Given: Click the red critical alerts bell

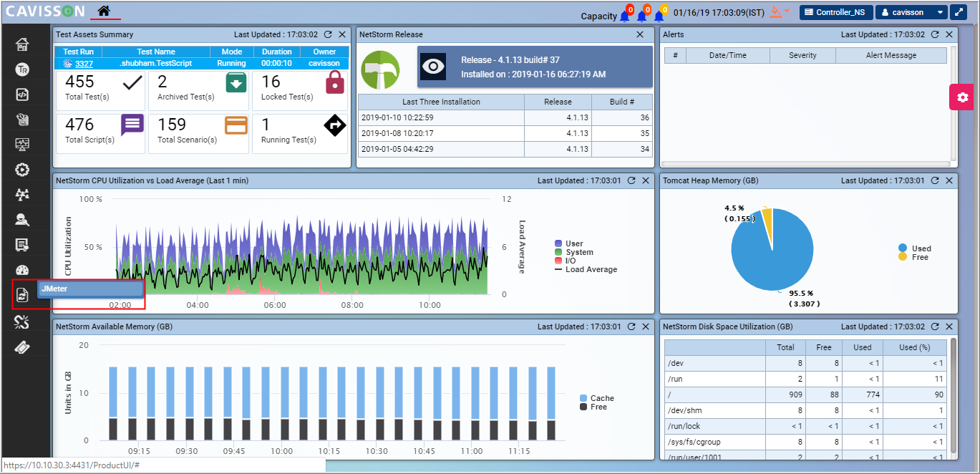Looking at the screenshot, I should pyautogui.click(x=626, y=14).
